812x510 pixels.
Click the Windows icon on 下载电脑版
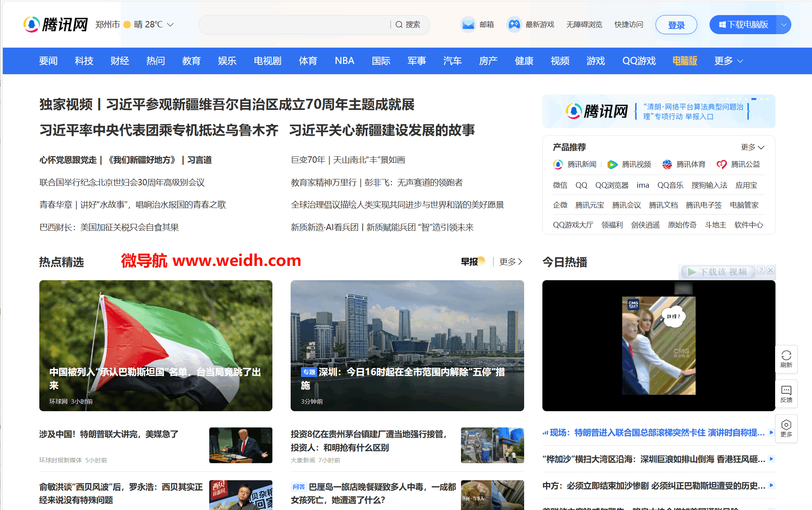point(723,25)
